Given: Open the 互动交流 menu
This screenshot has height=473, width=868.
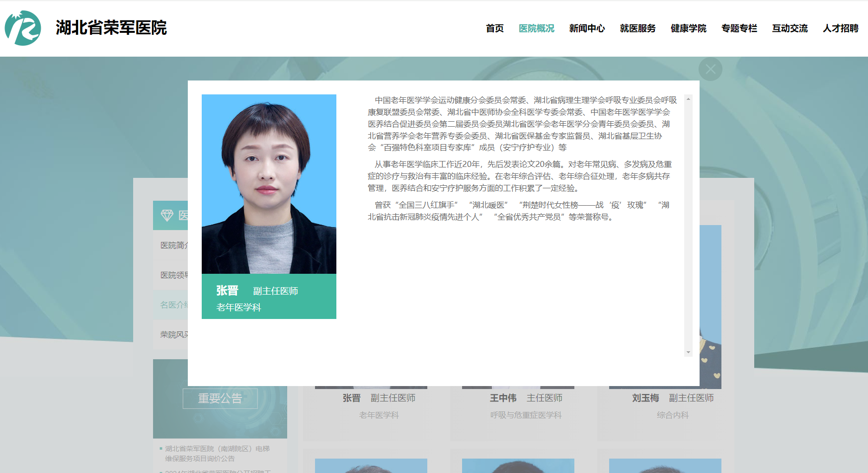Looking at the screenshot, I should (790, 28).
